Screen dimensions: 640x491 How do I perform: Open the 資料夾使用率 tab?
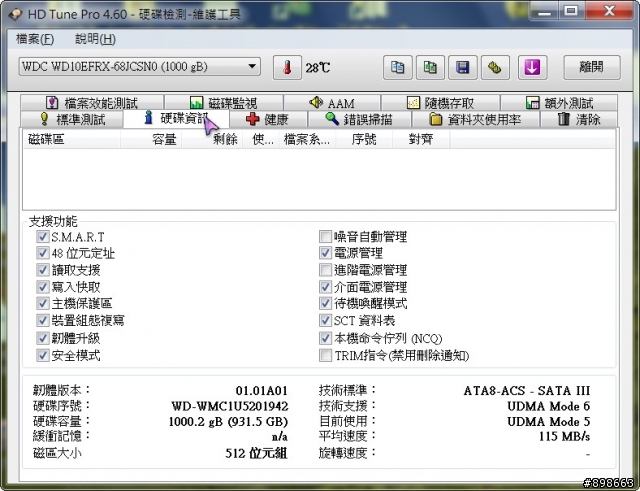point(476,120)
